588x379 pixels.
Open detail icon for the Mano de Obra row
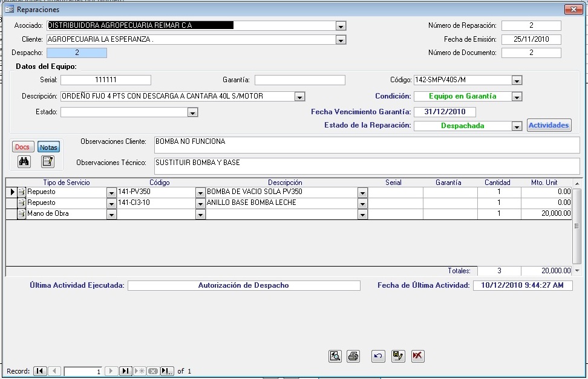(21, 214)
